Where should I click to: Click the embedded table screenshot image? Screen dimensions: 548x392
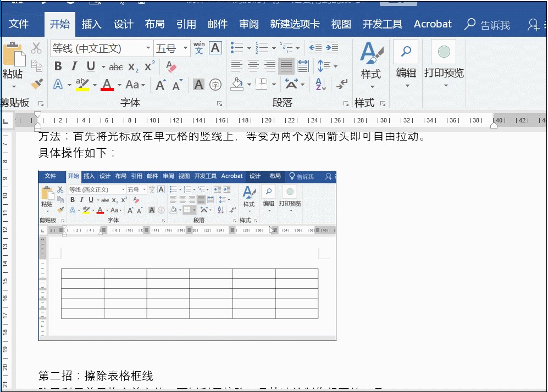(x=187, y=255)
